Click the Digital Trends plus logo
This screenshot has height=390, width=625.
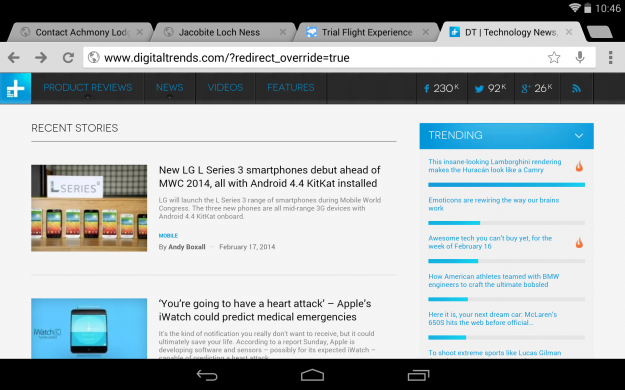15,88
